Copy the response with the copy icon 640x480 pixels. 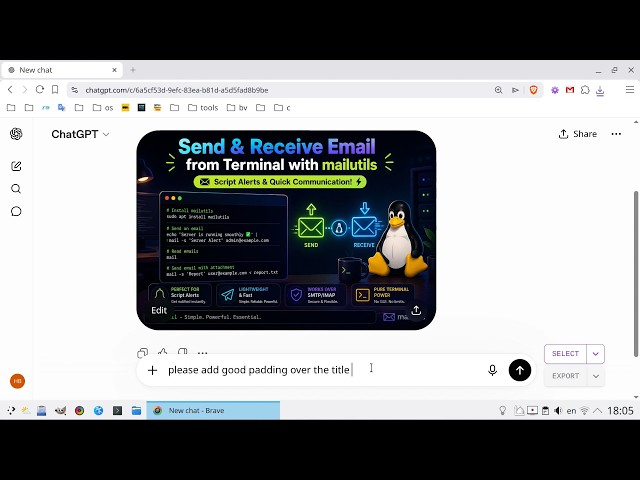pyautogui.click(x=142, y=353)
